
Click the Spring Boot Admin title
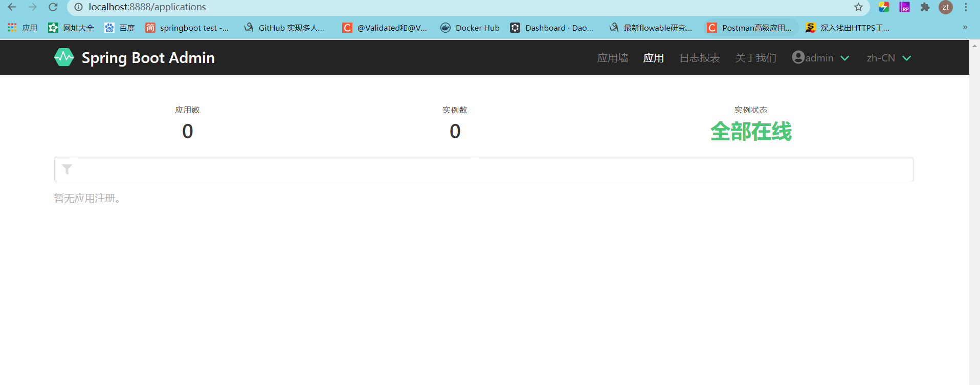148,58
